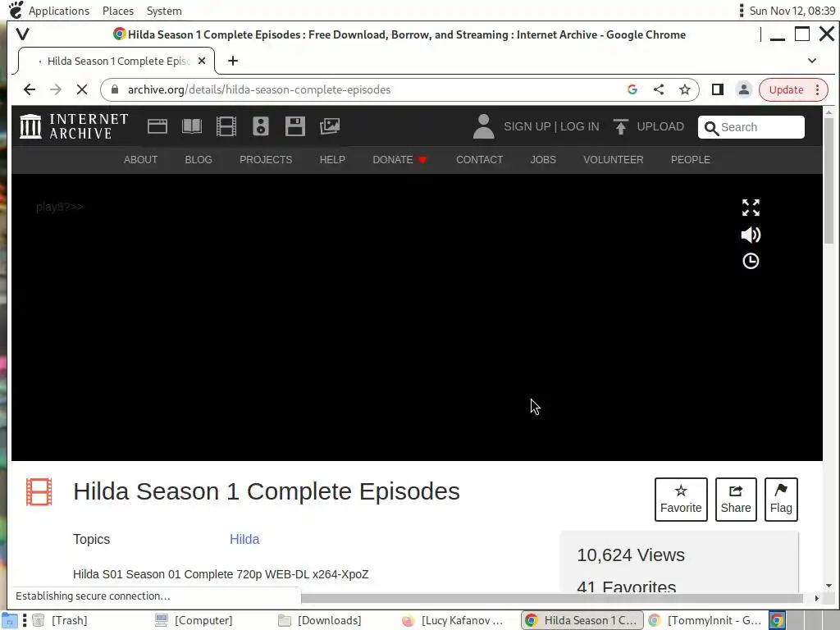Open the Software floppy-disk icon

tap(295, 126)
